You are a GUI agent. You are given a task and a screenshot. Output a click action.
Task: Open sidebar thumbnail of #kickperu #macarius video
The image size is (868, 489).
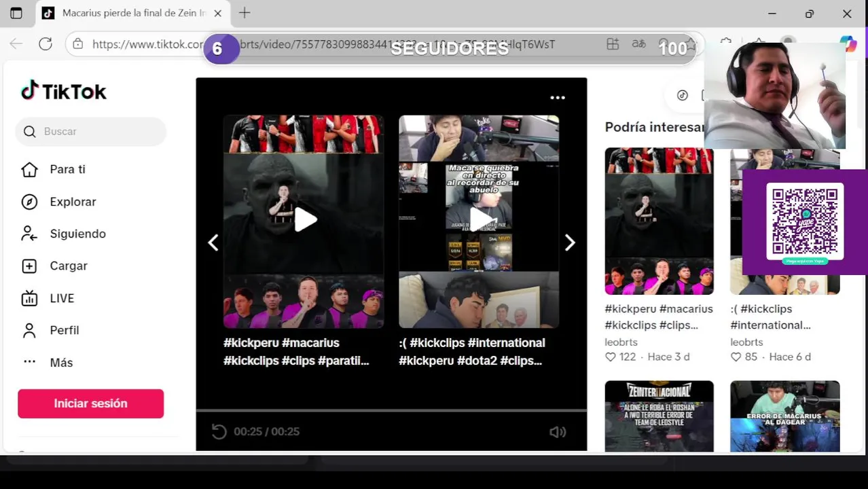(x=659, y=221)
